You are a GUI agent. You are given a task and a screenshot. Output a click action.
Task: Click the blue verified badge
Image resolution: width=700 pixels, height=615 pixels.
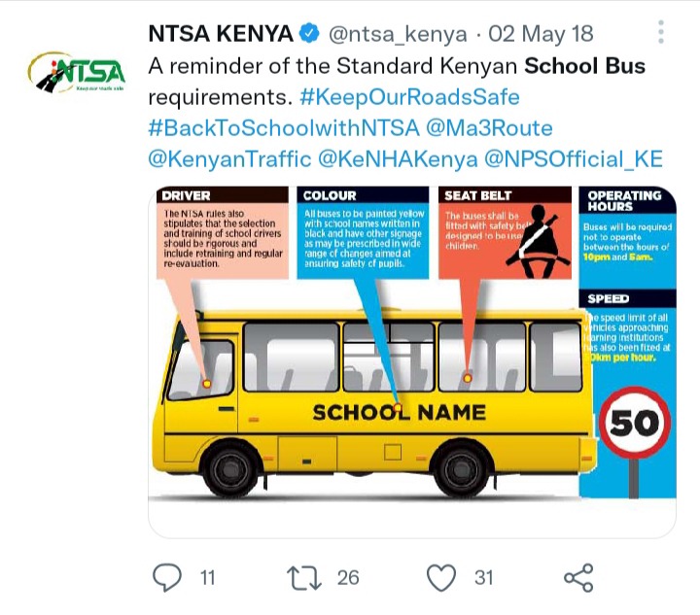(309, 34)
